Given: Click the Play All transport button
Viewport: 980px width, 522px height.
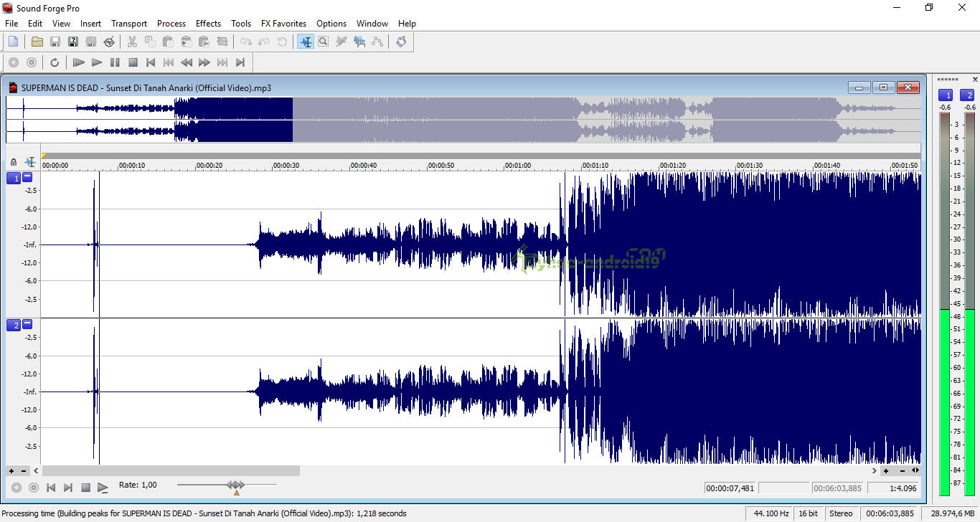Looking at the screenshot, I should pos(79,62).
